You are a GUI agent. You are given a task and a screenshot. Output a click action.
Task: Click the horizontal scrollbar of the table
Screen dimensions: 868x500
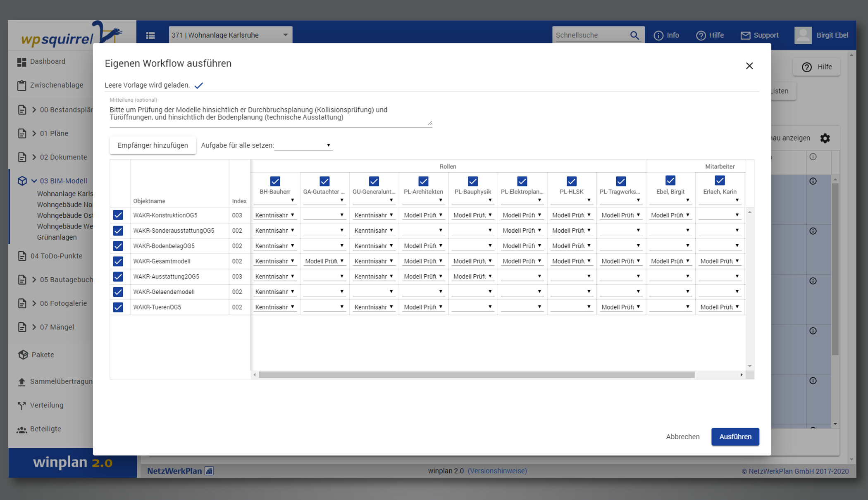(477, 375)
